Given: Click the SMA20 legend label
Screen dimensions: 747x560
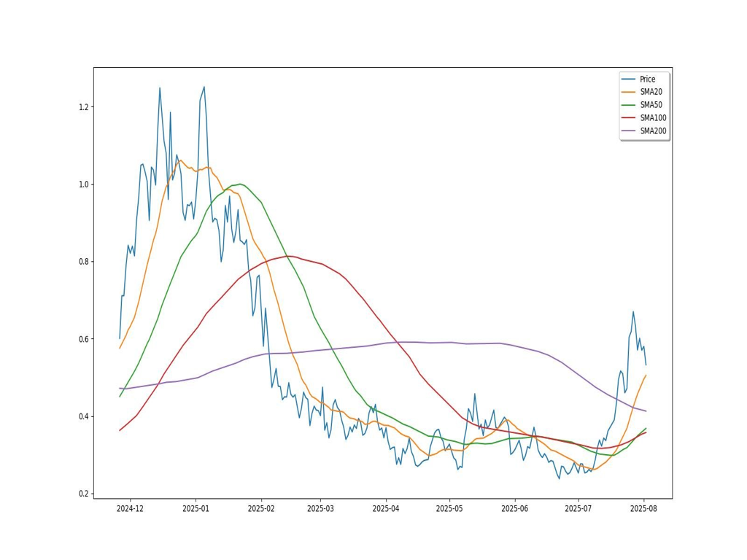Looking at the screenshot, I should point(651,92).
